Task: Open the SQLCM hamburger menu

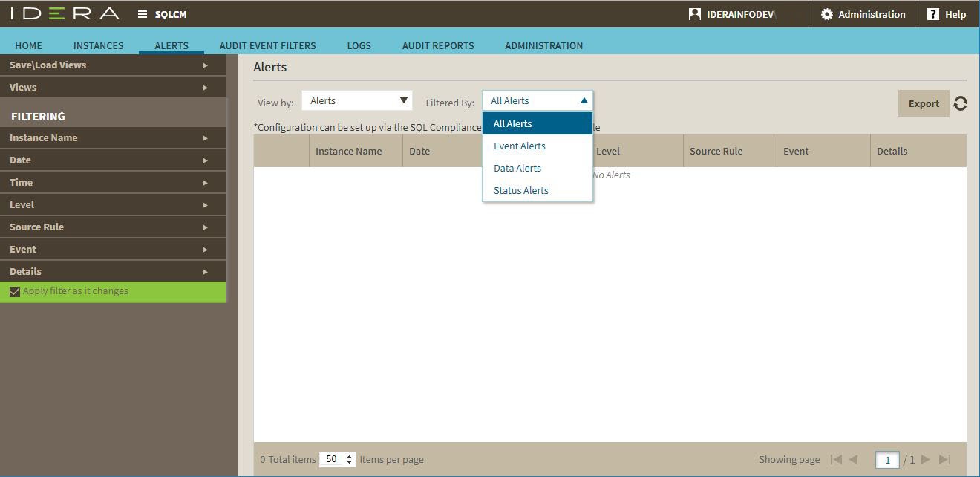Action: 143,14
